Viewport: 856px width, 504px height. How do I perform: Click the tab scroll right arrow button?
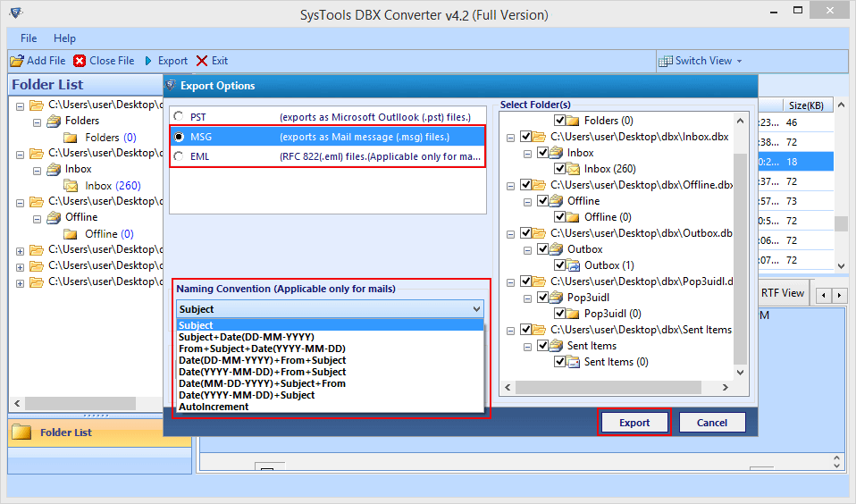(x=840, y=296)
